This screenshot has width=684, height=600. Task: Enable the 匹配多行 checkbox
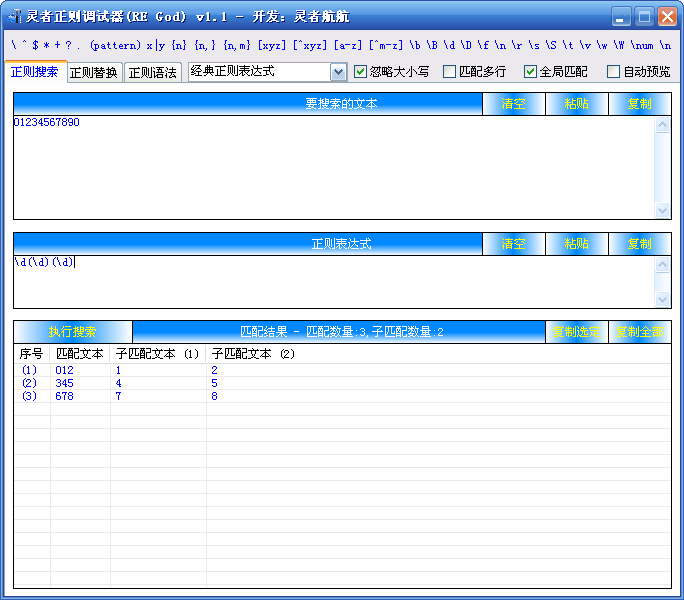450,72
